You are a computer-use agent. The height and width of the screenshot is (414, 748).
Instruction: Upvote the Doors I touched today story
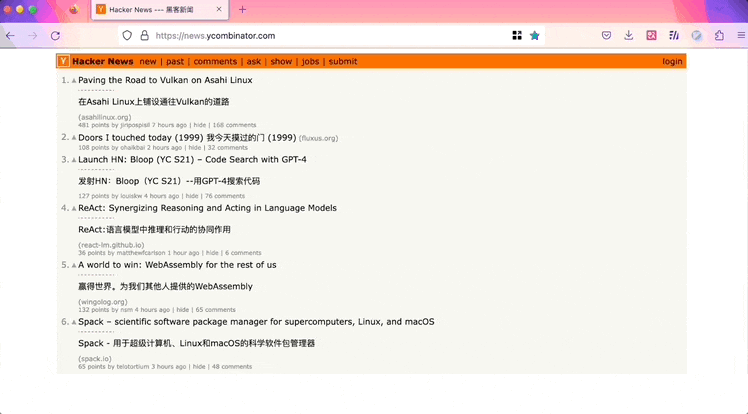pyautogui.click(x=74, y=138)
